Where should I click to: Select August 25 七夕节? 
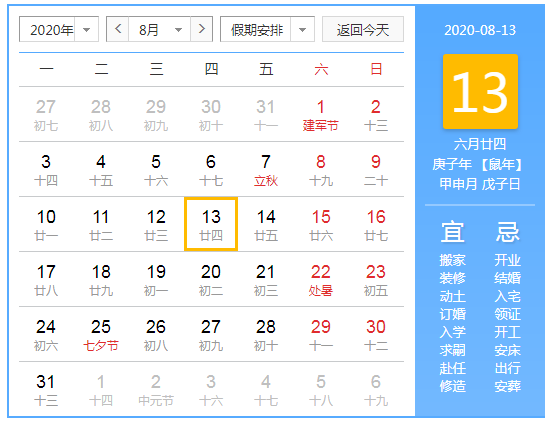[101, 334]
